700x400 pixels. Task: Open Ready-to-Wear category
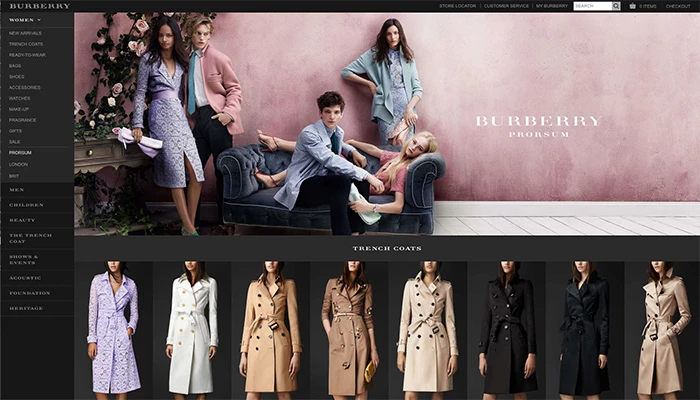27,55
